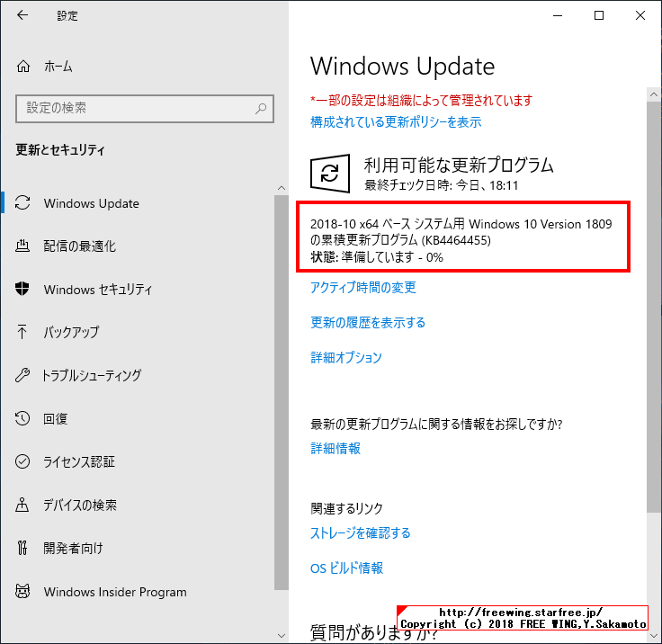
Task: Select Windows Update menu entry
Action: [91, 203]
